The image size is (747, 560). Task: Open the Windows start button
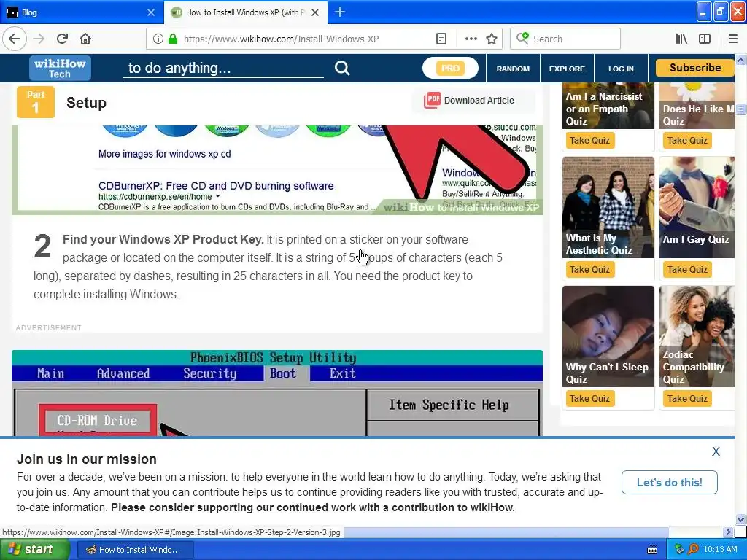click(35, 550)
